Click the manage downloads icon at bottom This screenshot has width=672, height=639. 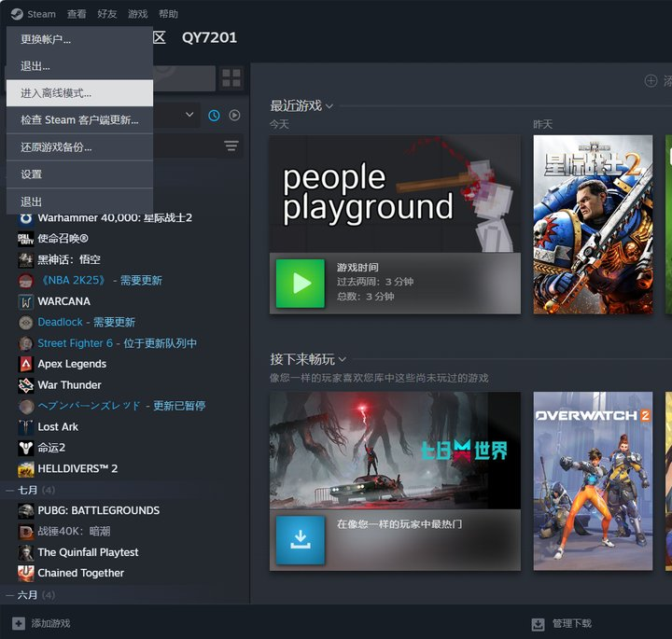pyautogui.click(x=538, y=624)
